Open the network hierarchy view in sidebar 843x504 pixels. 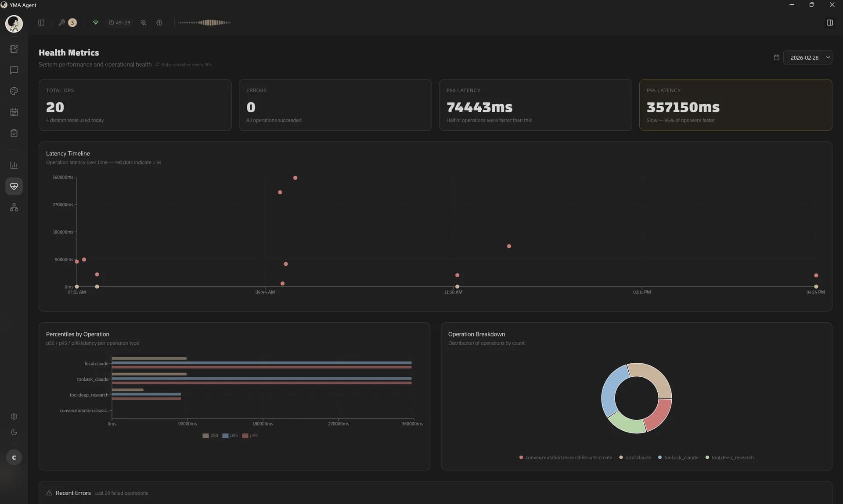pyautogui.click(x=14, y=207)
